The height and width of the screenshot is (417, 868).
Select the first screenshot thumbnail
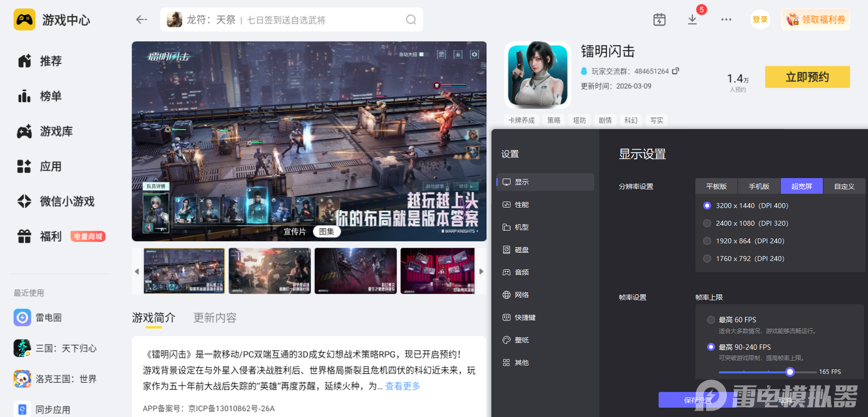tap(184, 271)
